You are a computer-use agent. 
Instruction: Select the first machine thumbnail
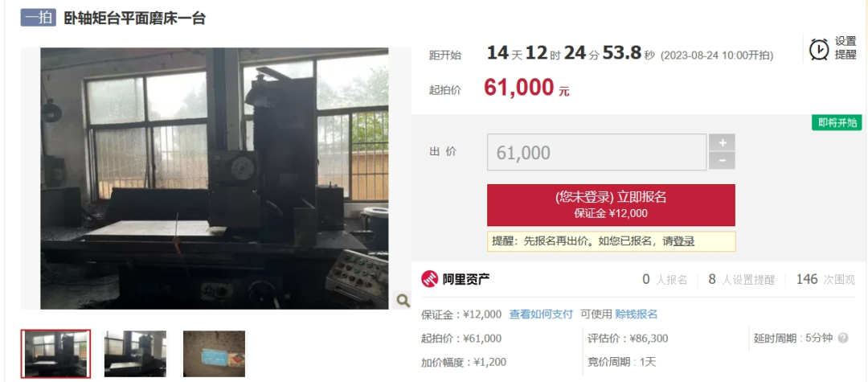56,354
